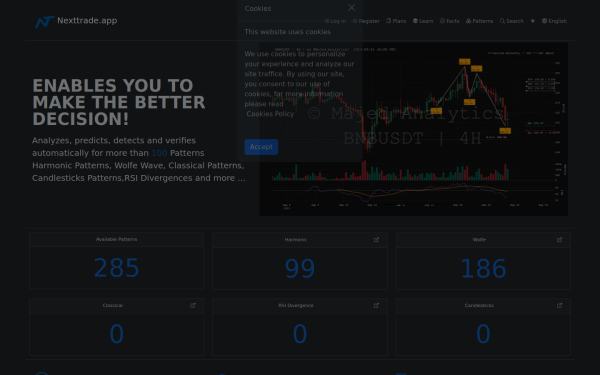Click the 285 Available Patterns count

pyautogui.click(x=116, y=268)
